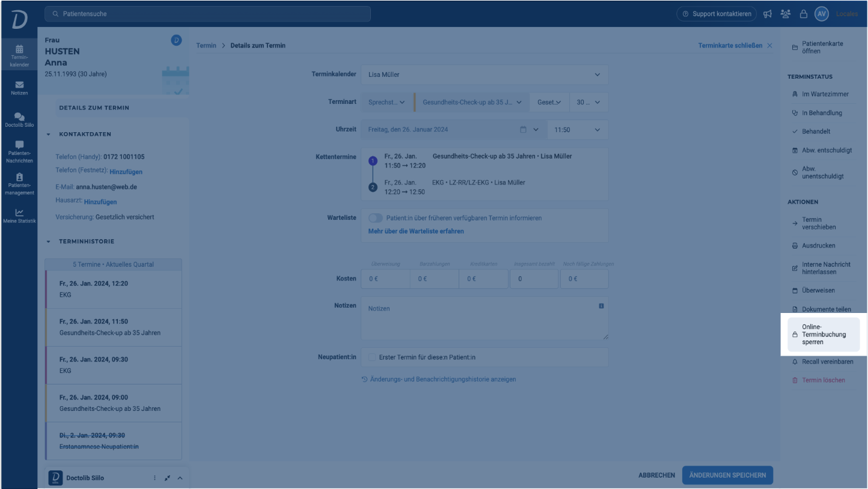Open the Gesundheits-Check-up Terminart dropdown
The width and height of the screenshot is (868, 489).
coord(472,102)
